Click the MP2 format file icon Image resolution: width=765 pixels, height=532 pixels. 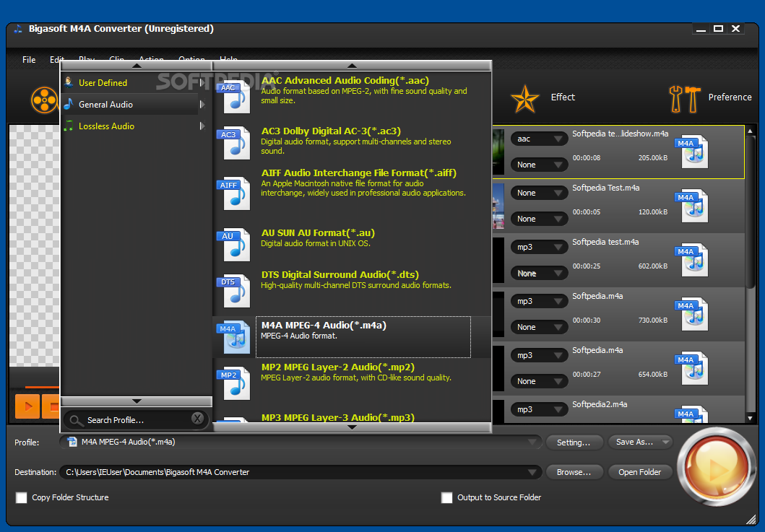(234, 383)
